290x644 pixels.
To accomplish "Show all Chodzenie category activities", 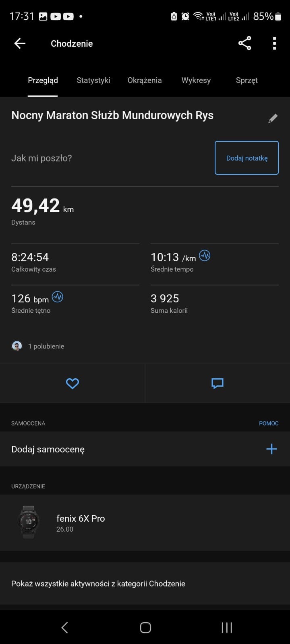I will pyautogui.click(x=98, y=584).
